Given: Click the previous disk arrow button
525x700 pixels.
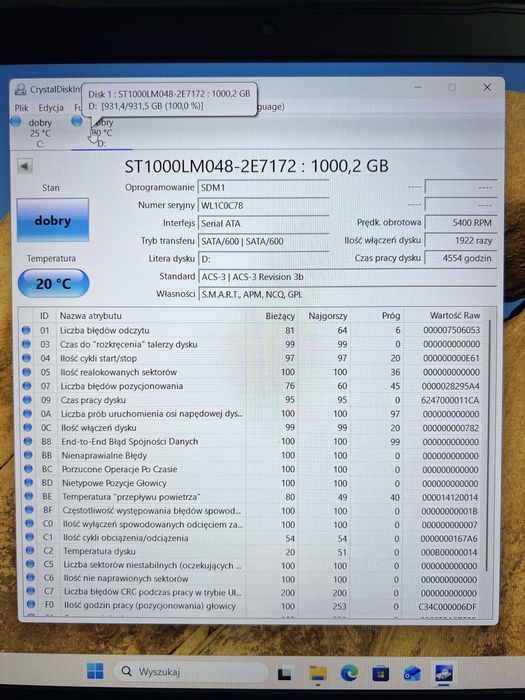Looking at the screenshot, I should pos(25,167).
